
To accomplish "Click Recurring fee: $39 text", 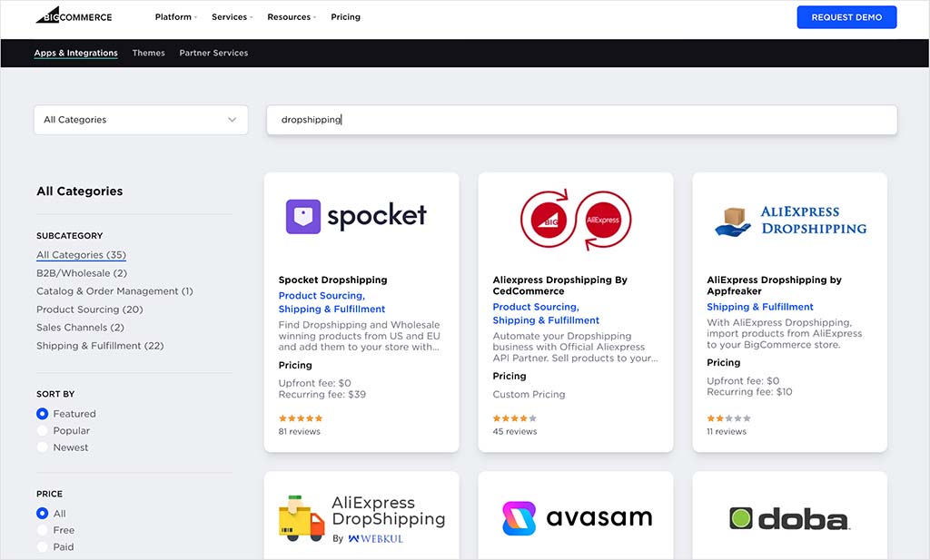I will [322, 395].
